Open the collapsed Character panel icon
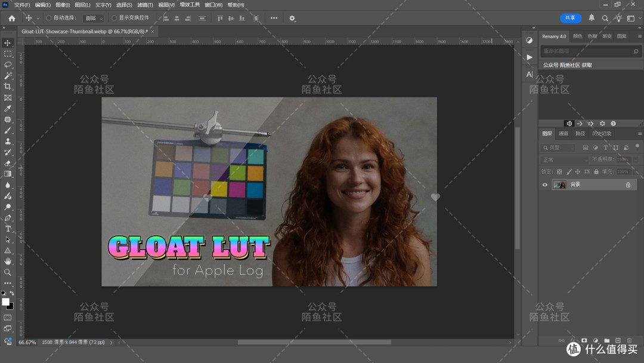This screenshot has width=644, height=363. coord(530,75)
